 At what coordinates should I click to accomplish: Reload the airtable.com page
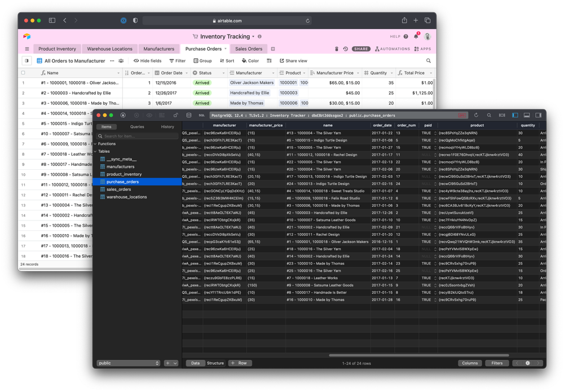[x=307, y=21]
